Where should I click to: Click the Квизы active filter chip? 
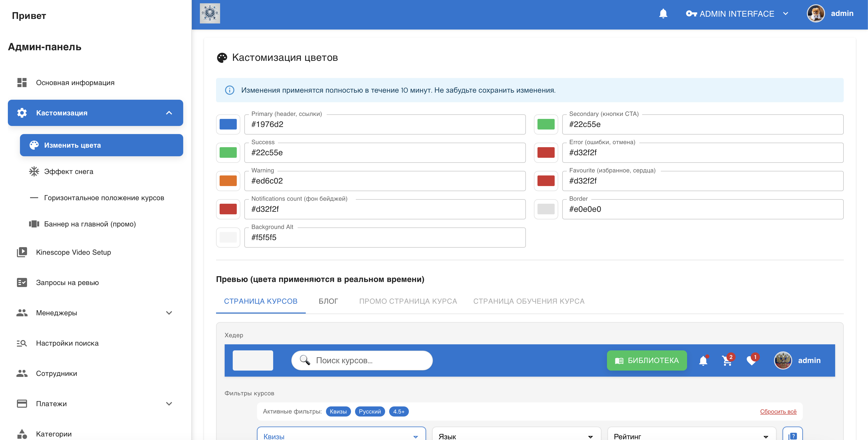(338, 411)
